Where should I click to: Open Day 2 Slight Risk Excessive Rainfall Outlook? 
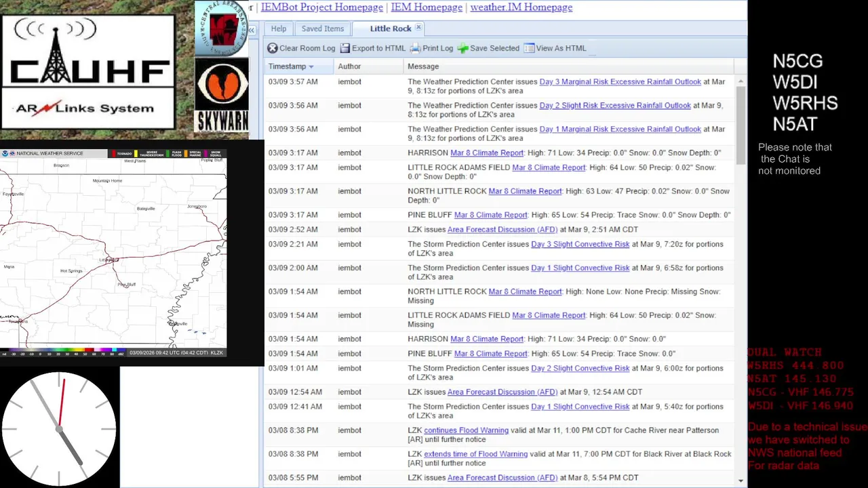615,105
